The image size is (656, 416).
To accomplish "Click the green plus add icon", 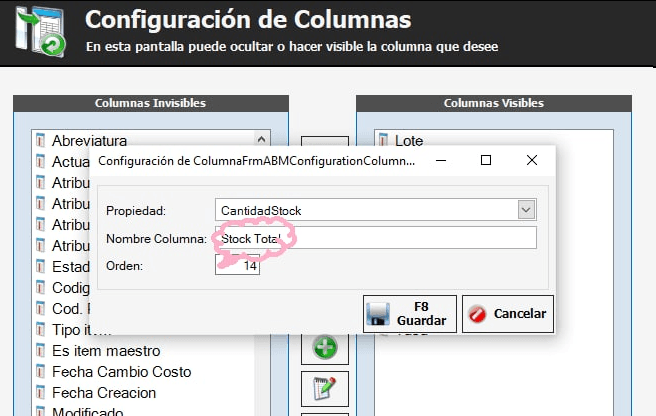I will (x=324, y=348).
